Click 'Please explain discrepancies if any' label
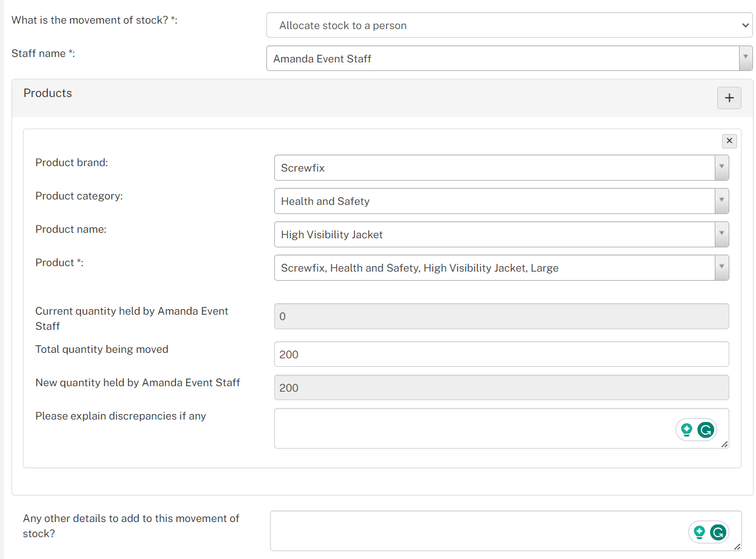Image resolution: width=756 pixels, height=559 pixels. [121, 416]
